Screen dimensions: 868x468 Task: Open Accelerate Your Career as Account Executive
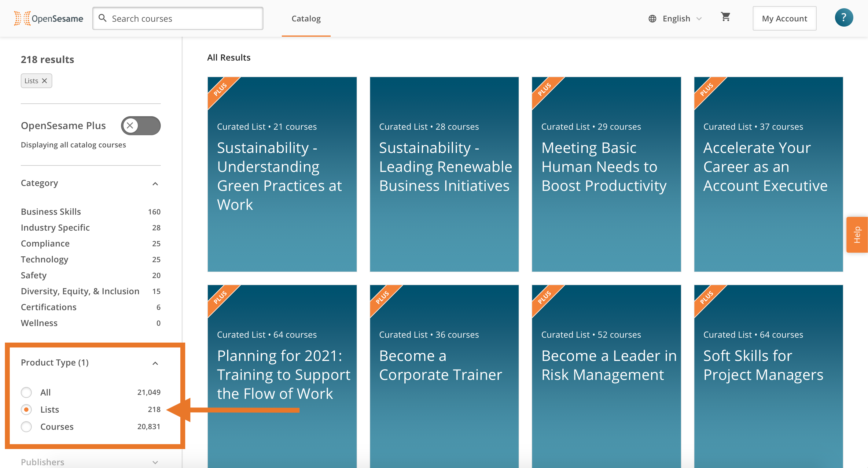[768, 174]
